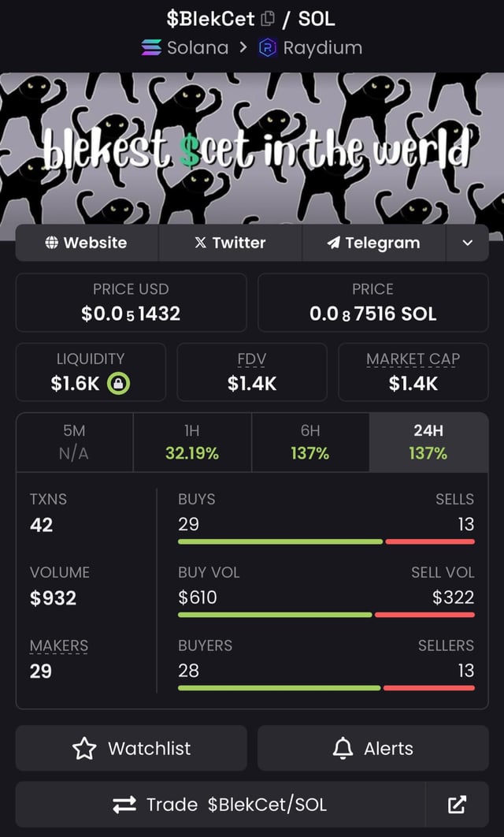
Task: Copy the $BlekCet token address icon
Action: coord(269,18)
